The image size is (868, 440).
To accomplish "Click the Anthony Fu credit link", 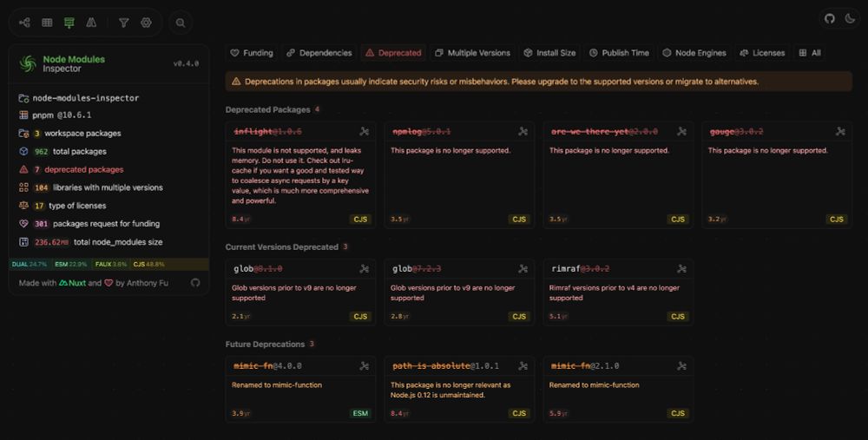I will [148, 283].
